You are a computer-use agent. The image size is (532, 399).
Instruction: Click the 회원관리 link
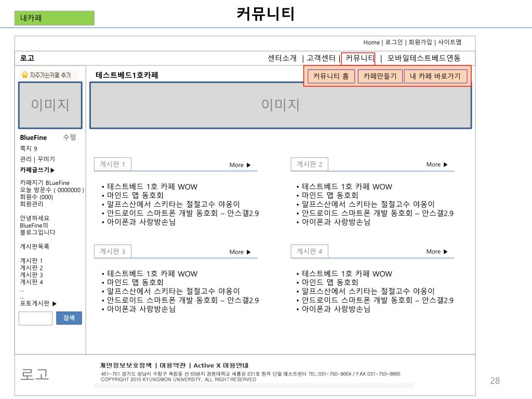[x=32, y=204]
